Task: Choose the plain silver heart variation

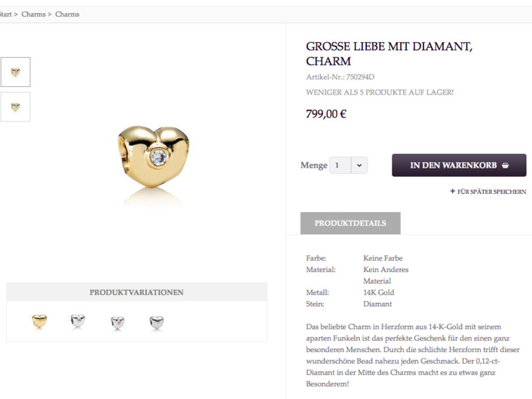Action: tap(157, 322)
